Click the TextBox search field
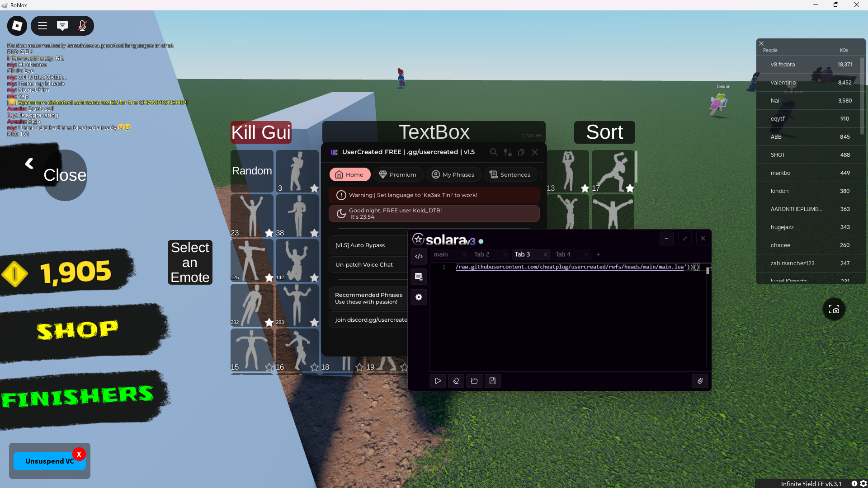868x488 pixels. [x=434, y=132]
